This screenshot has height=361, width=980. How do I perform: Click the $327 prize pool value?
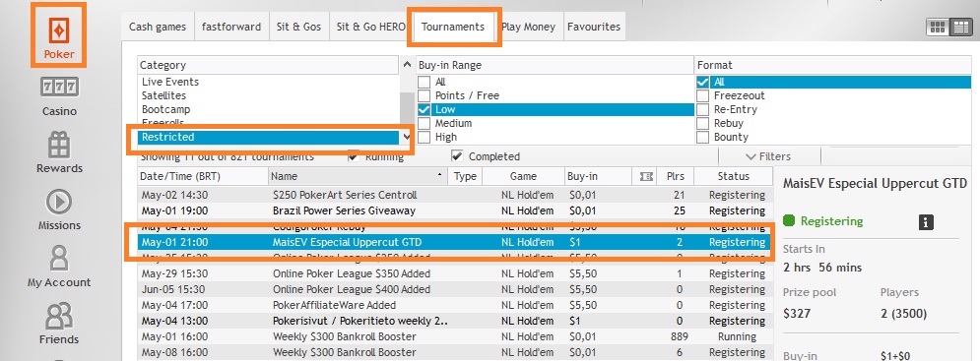[x=797, y=313]
